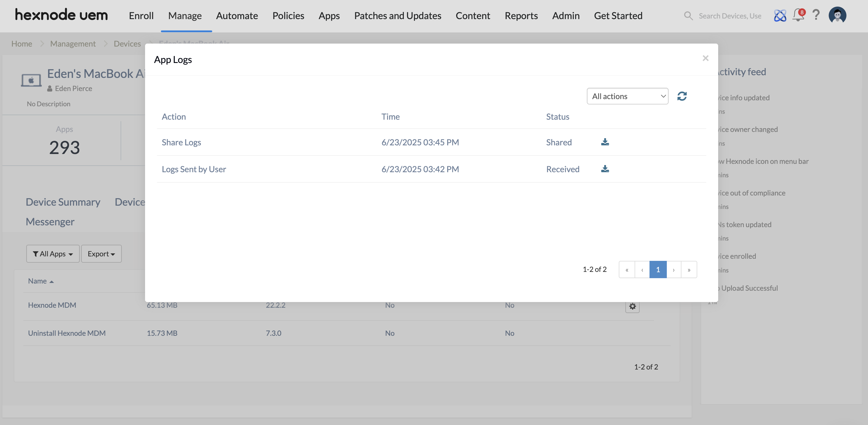
Task: Open the Apps menu in top navigation
Action: (x=329, y=16)
